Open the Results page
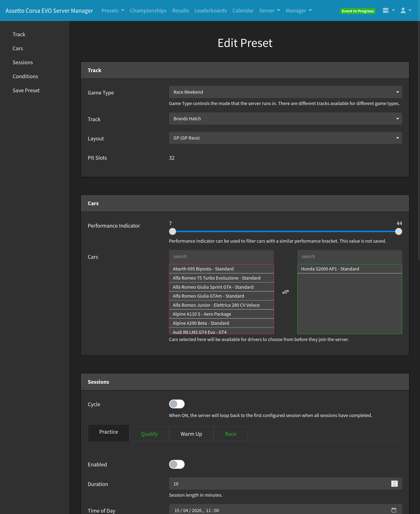This screenshot has height=514, width=420. click(x=180, y=10)
